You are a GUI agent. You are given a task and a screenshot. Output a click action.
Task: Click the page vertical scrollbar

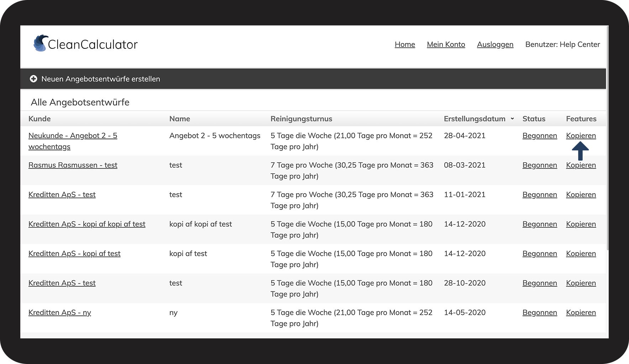click(607, 142)
